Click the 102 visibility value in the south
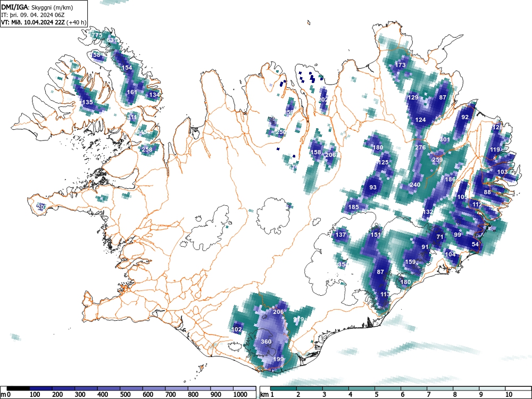The height and width of the screenshot is (399, 532). pyautogui.click(x=237, y=329)
